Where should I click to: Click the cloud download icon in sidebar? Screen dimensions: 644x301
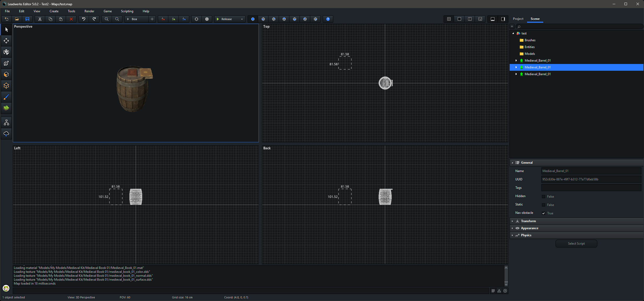coord(6,134)
